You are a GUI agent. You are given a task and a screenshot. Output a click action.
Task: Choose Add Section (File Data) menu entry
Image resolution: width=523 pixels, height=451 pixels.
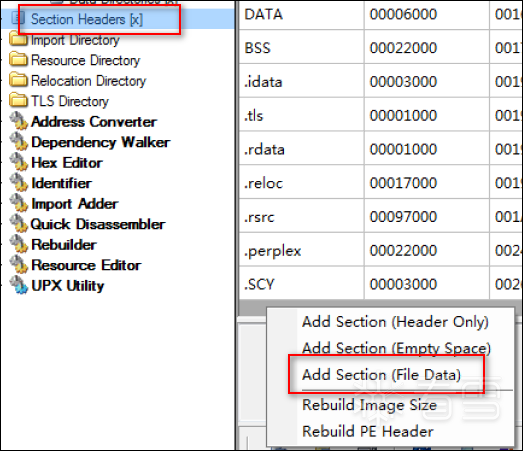pyautogui.click(x=381, y=375)
